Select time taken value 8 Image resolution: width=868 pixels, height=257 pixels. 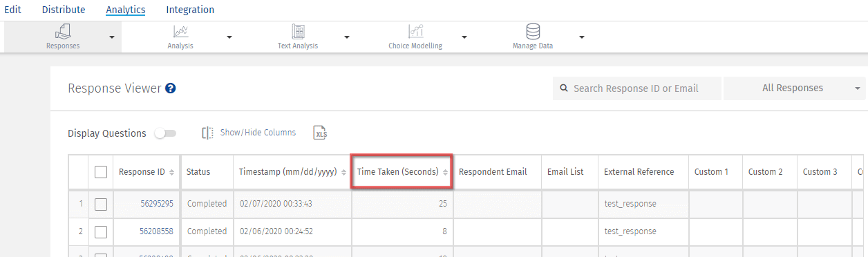click(445, 231)
